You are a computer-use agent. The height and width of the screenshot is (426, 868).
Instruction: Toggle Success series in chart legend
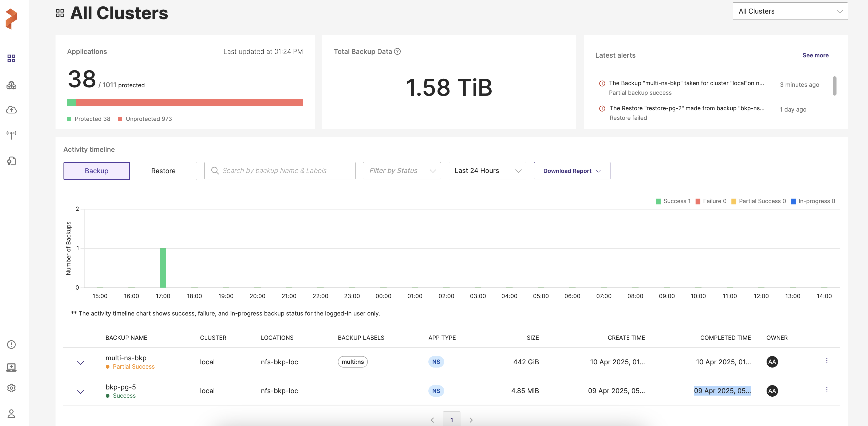coord(673,201)
